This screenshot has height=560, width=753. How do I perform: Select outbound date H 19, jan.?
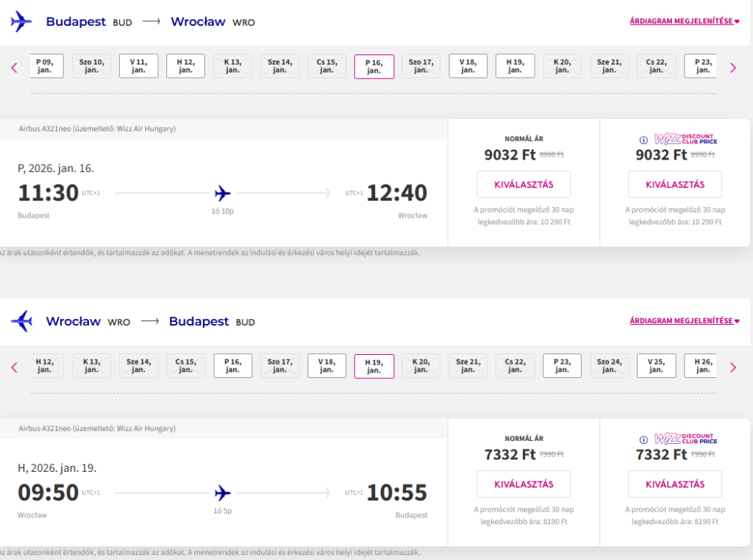click(x=515, y=66)
